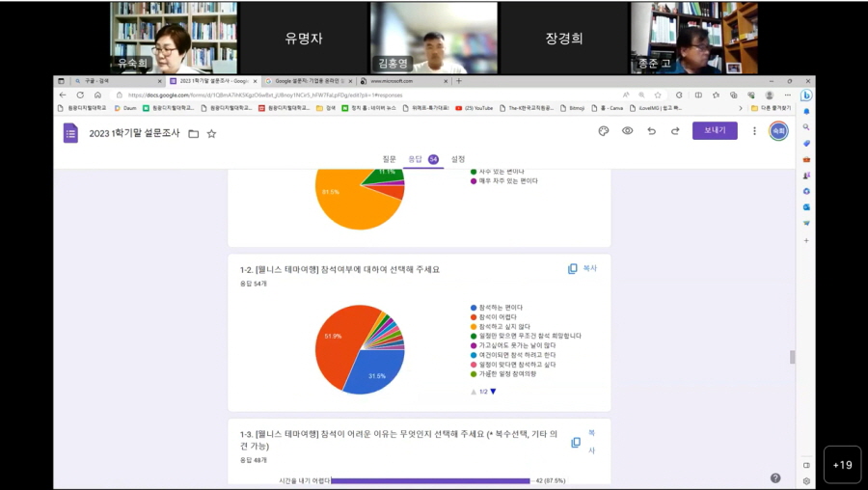Viewport: 868px width, 490px height.
Task: Open Edge sidebar settings gear icon
Action: (806, 481)
